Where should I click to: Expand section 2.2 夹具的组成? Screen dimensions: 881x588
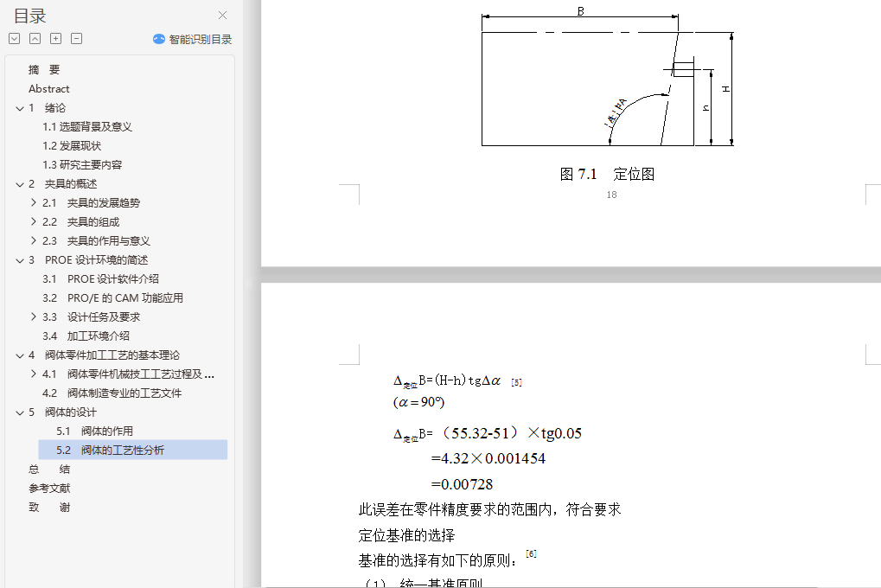34,221
